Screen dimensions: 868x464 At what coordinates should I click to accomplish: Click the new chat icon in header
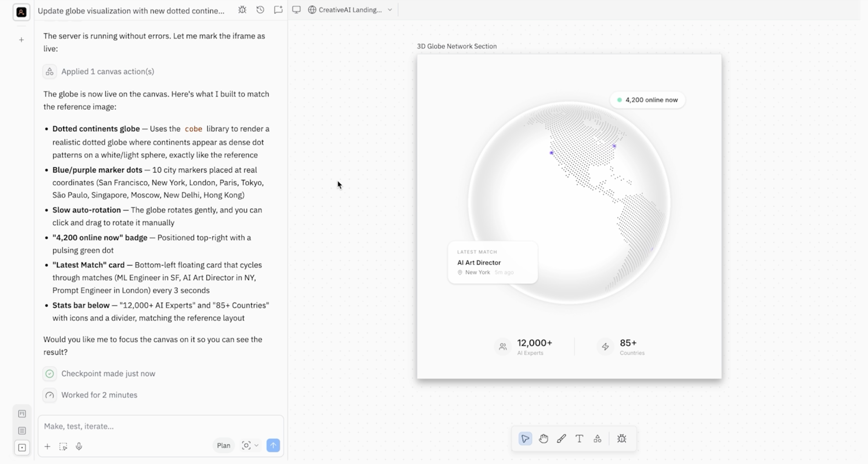[x=278, y=10]
